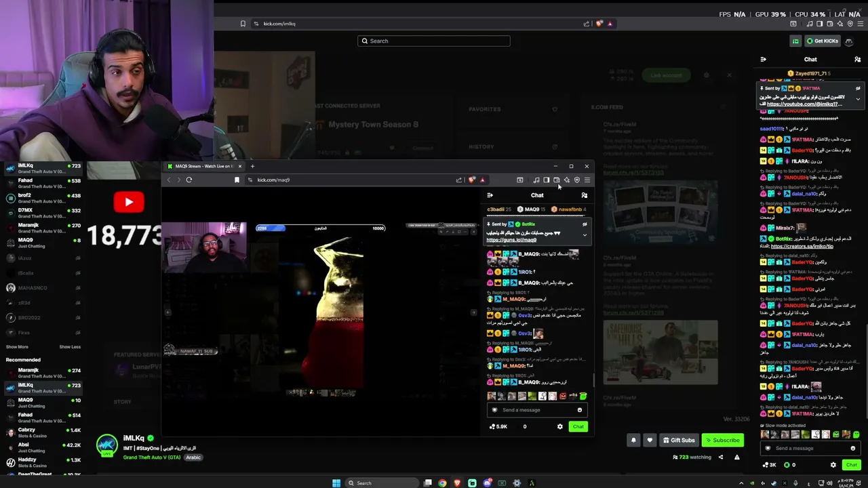This screenshot has height=488, width=868.
Task: Open Windows Start menu
Action: click(x=336, y=483)
